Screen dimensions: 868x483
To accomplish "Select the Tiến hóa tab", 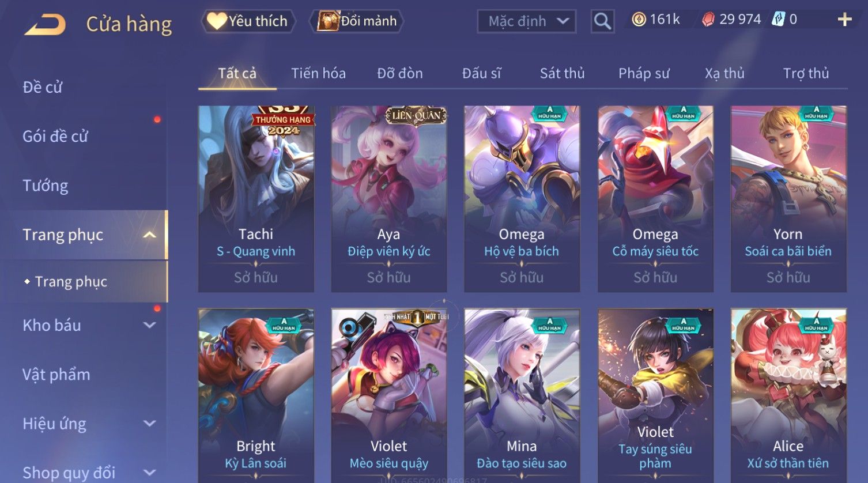I will pos(318,73).
